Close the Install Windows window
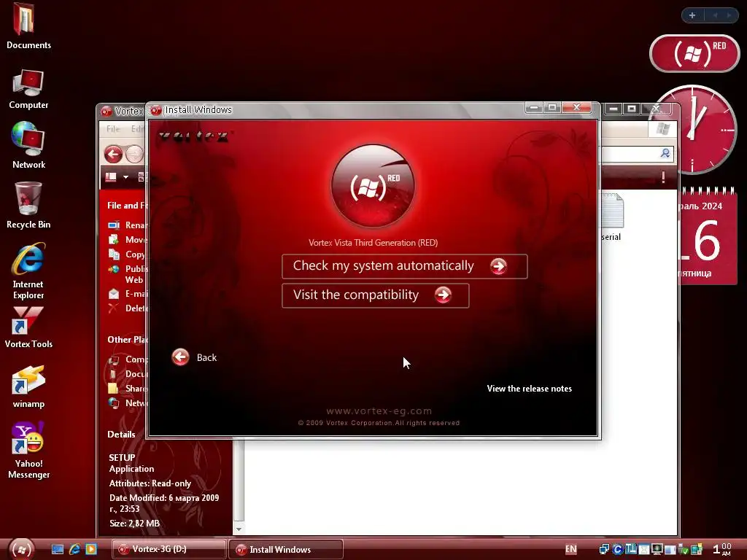The image size is (747, 560). point(576,108)
